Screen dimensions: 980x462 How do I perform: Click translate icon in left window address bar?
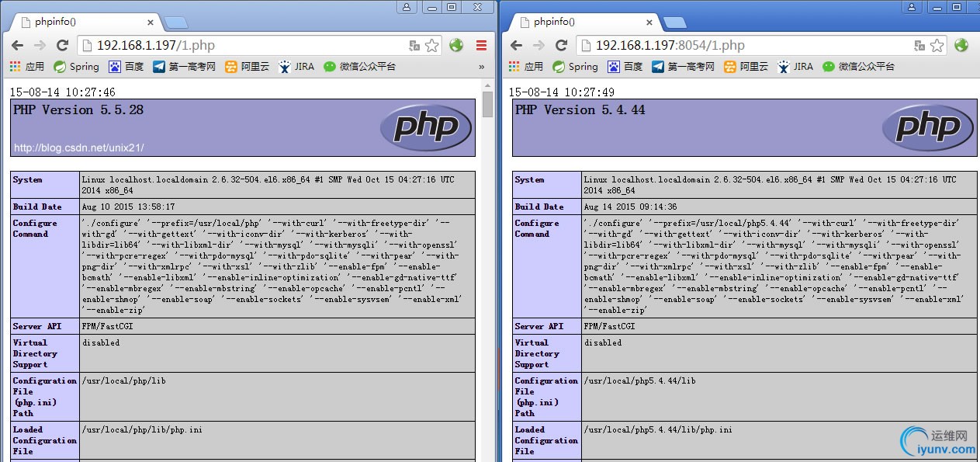(414, 46)
